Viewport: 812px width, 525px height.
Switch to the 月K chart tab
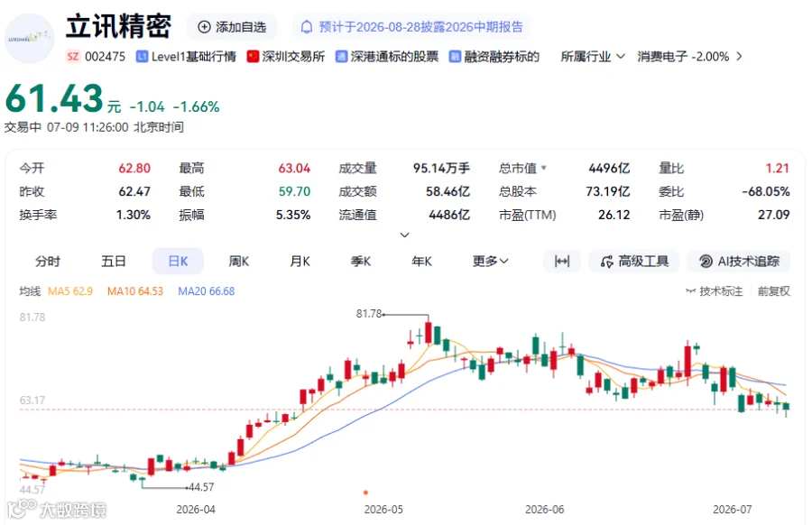pos(300,262)
